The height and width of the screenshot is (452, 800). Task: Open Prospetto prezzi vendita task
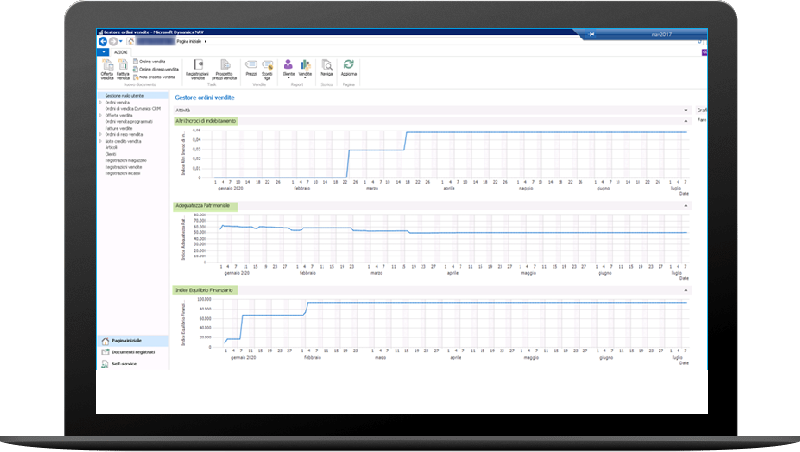click(224, 70)
